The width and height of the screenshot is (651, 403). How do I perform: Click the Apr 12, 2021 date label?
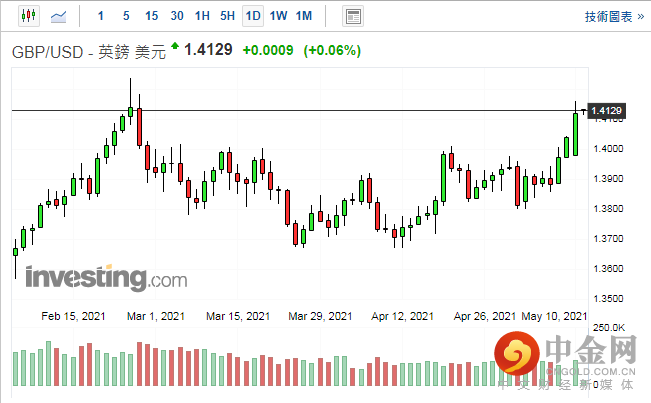click(402, 316)
